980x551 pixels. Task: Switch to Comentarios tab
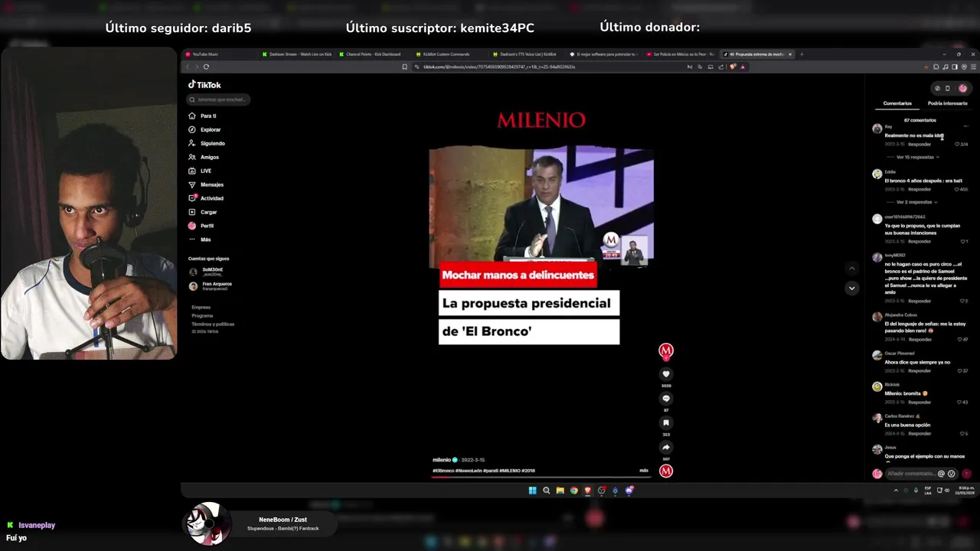(x=897, y=103)
